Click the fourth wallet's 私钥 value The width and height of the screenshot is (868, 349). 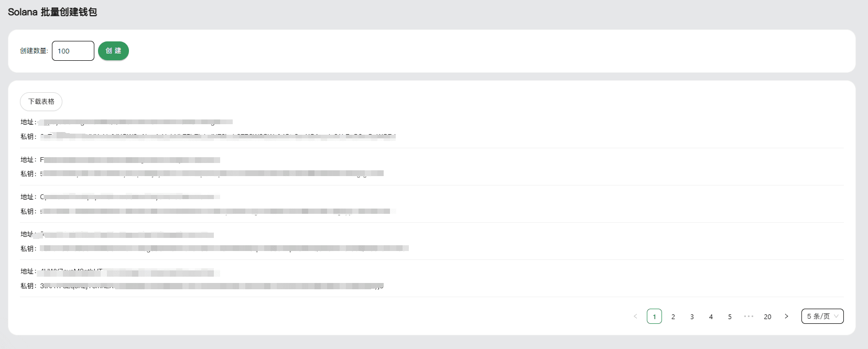coord(224,248)
